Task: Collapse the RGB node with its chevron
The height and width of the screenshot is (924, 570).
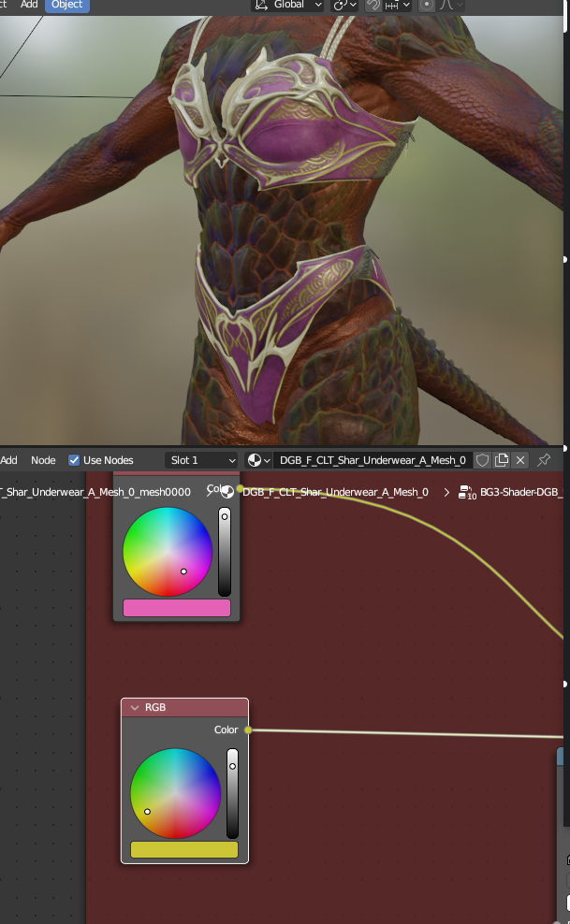Action: pos(135,707)
